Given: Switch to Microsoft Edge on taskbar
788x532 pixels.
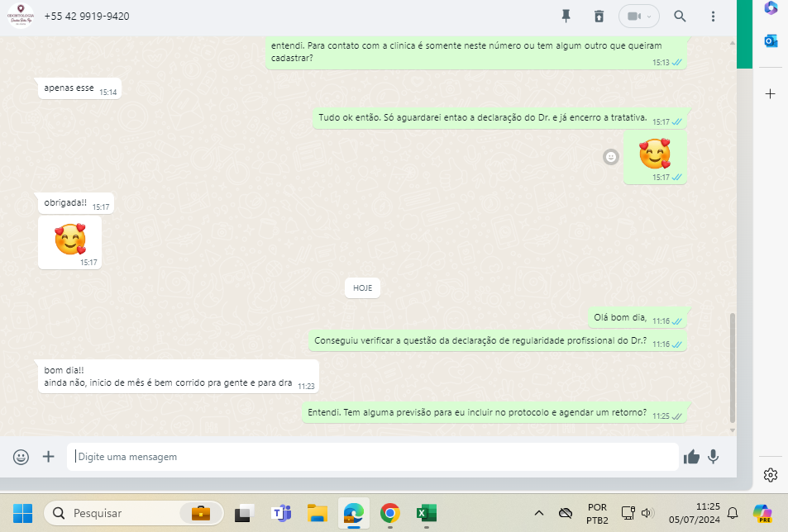Looking at the screenshot, I should coord(354,513).
